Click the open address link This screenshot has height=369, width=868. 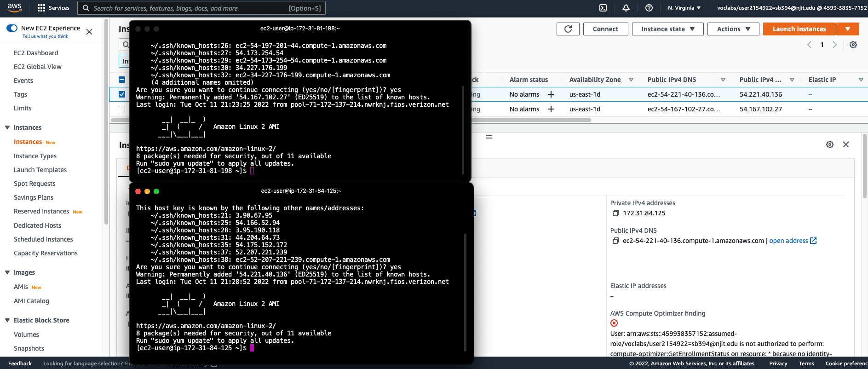[x=793, y=241]
